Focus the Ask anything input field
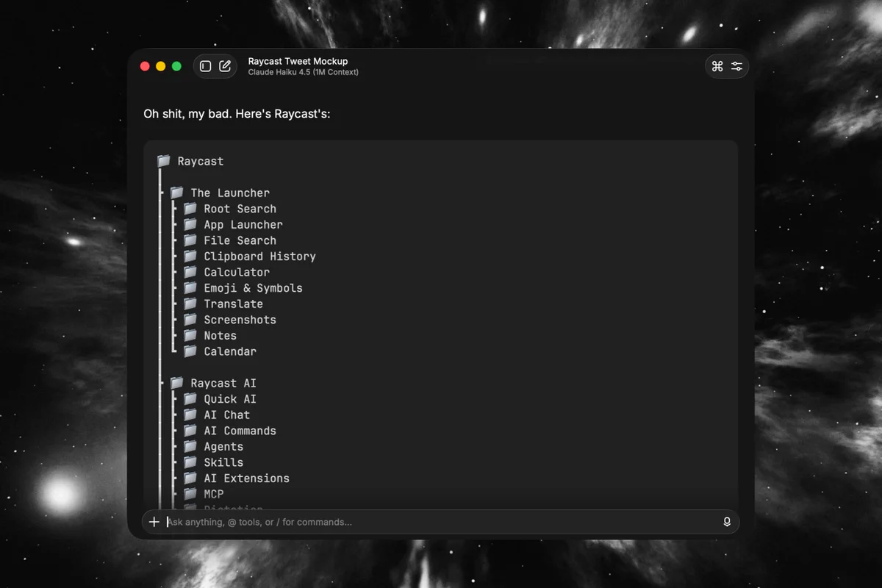 441,522
